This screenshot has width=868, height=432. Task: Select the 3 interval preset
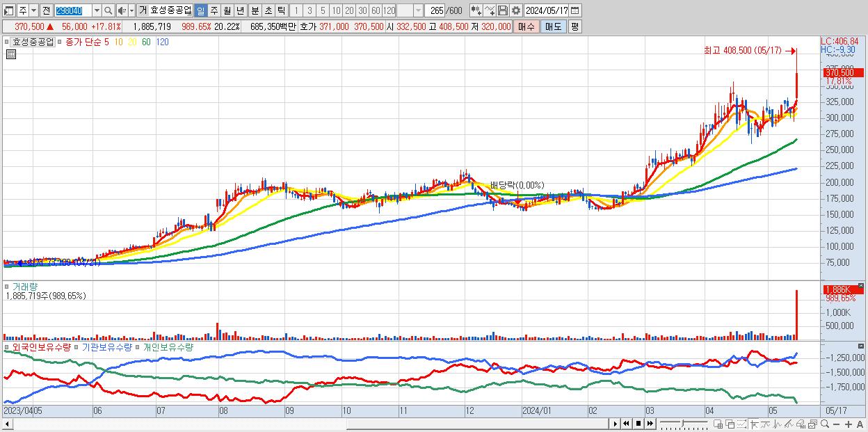310,10
